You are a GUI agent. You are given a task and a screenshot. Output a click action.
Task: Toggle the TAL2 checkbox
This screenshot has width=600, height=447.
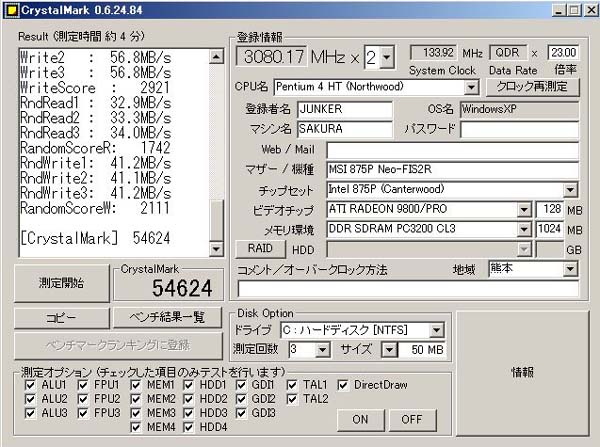[292, 399]
